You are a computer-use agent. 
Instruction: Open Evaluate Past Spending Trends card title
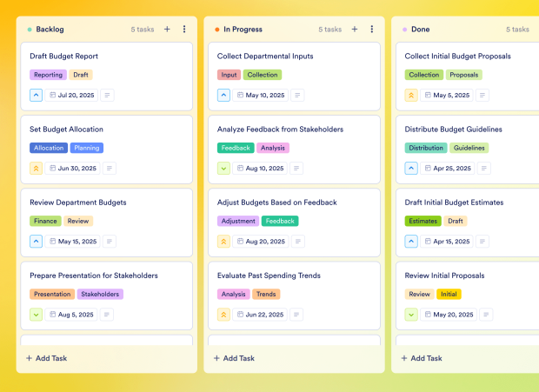(x=269, y=276)
